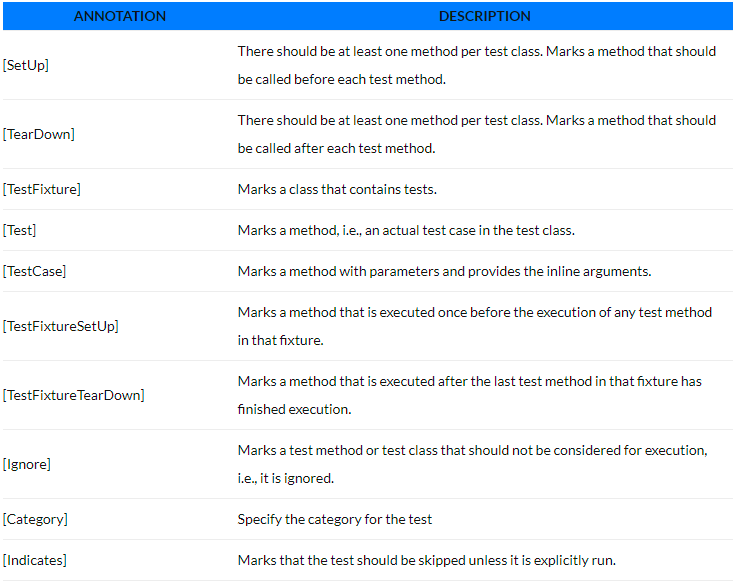Click the [Indicates] annotation entry

[x=35, y=560]
